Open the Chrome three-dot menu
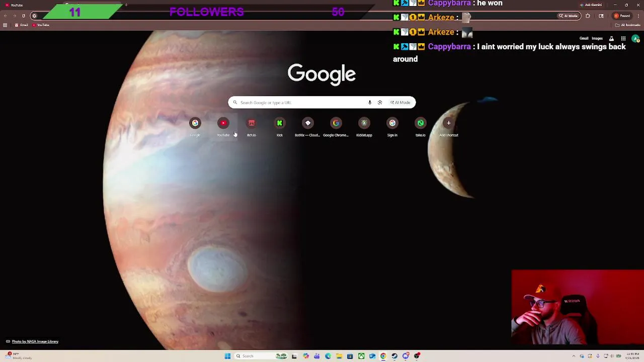Screen dimensions: 644x362 pos(638,16)
